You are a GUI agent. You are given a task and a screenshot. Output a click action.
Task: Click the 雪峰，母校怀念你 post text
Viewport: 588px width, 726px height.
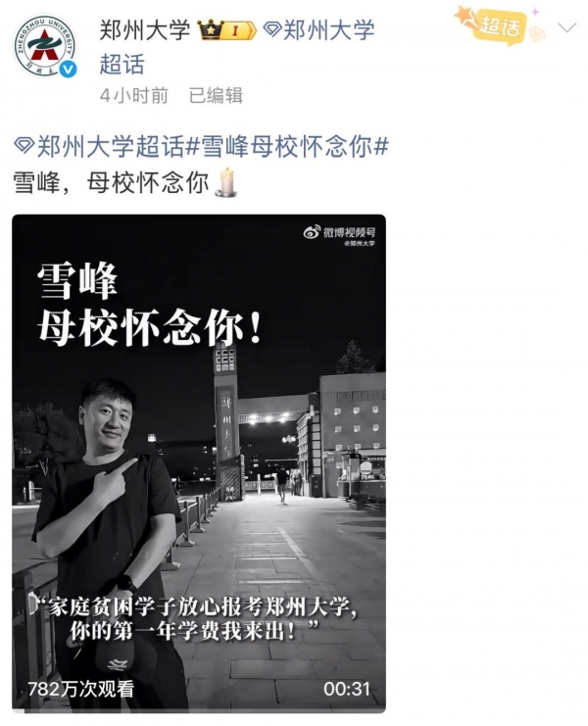(x=111, y=182)
